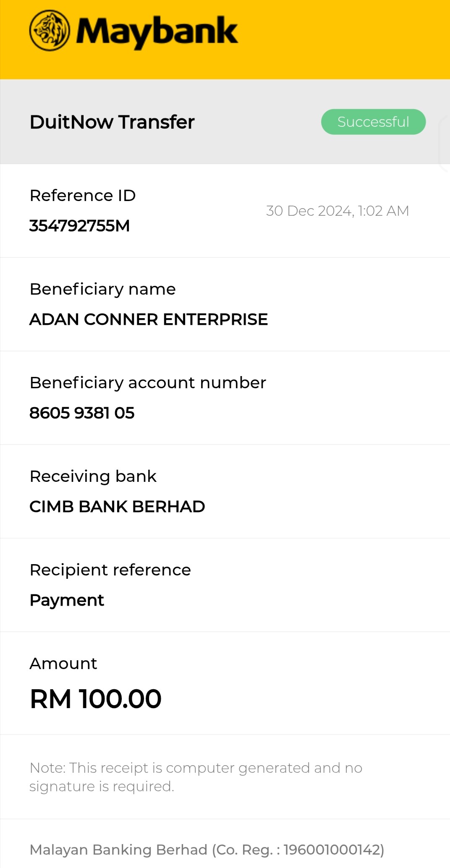Select the Amount label

[63, 664]
